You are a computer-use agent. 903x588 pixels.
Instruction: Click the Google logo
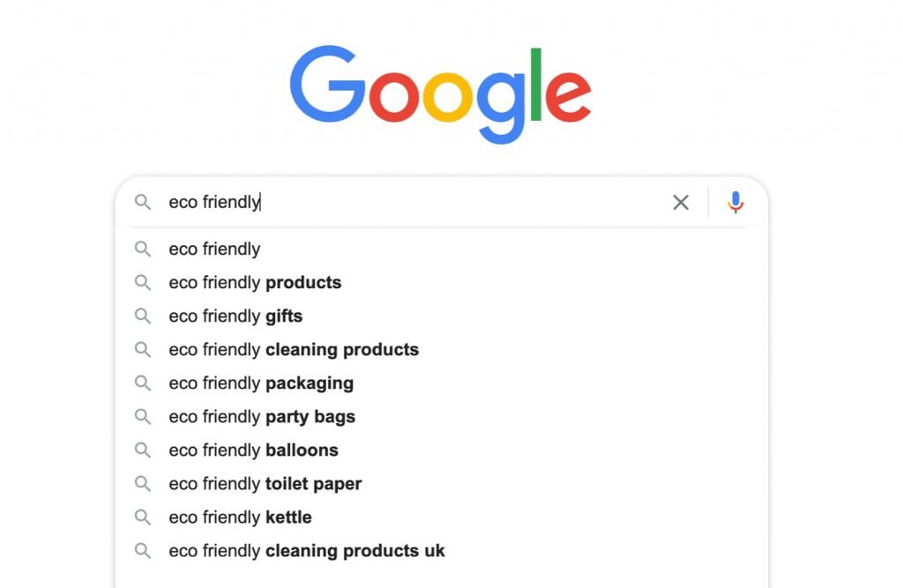coord(440,93)
